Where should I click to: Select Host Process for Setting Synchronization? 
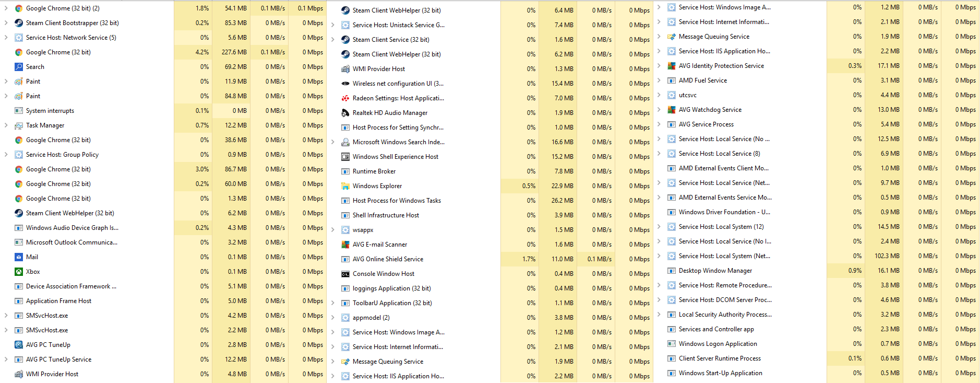tap(398, 127)
